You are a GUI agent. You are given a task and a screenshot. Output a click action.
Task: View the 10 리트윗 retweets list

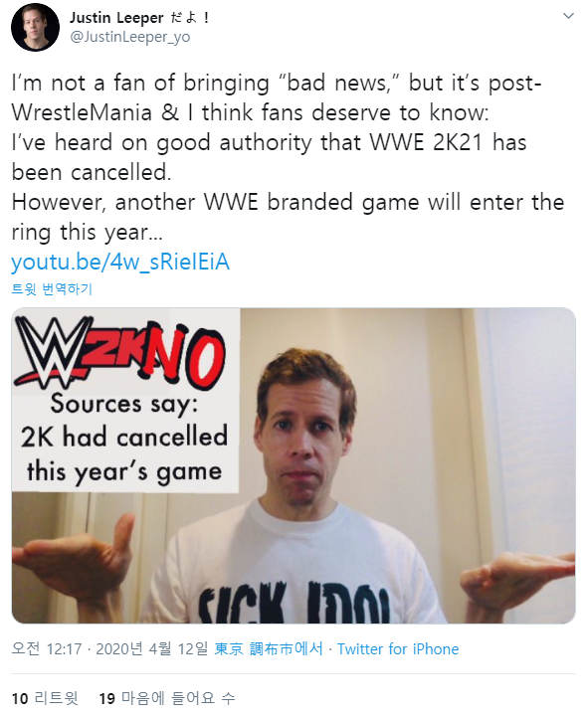pos(45,698)
